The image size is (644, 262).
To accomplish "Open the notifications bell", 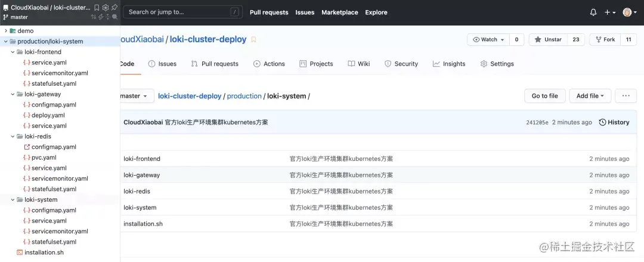I will [x=593, y=13].
